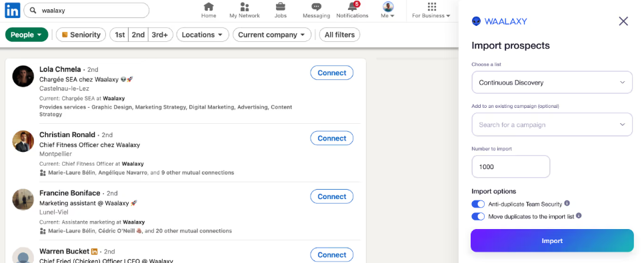Open the Me profile menu

point(388,10)
